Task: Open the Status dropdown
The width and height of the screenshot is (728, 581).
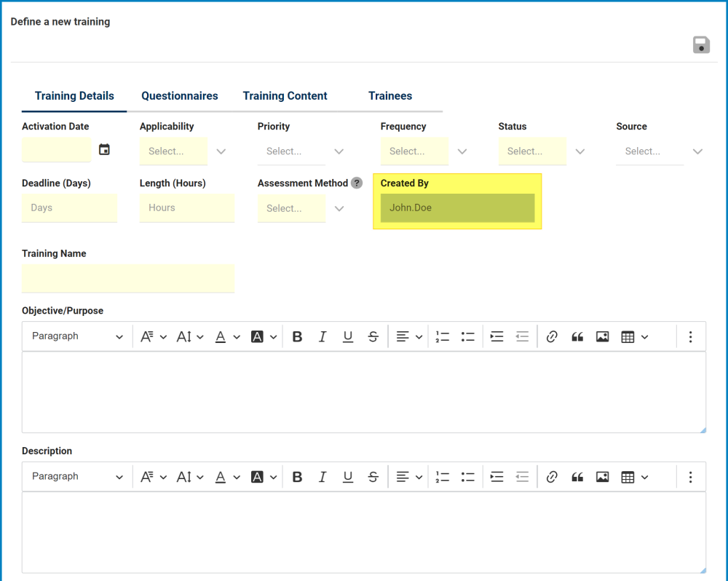Action: click(531, 151)
